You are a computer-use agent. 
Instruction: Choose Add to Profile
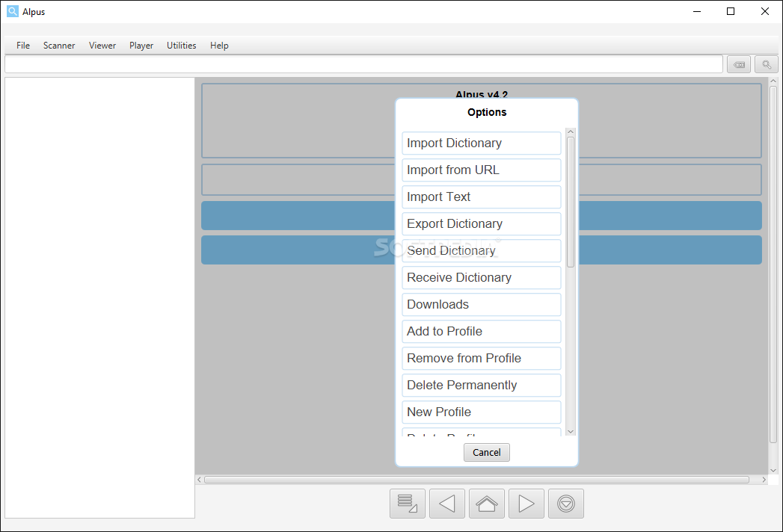tap(482, 332)
